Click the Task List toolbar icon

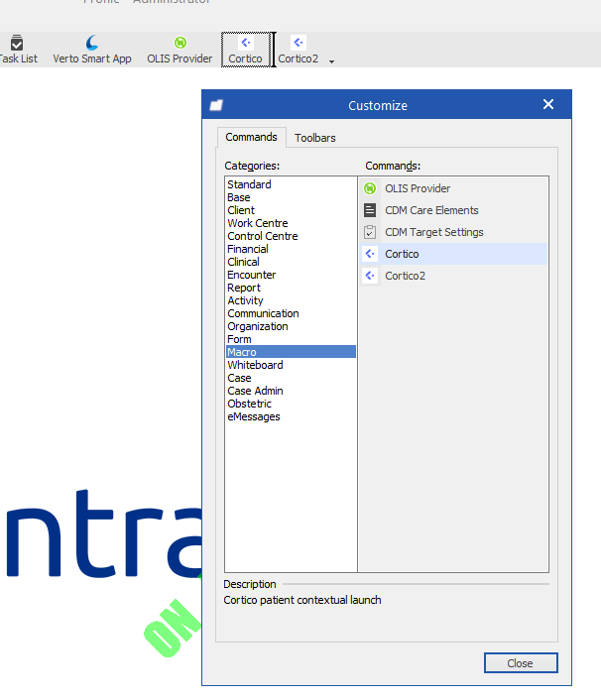pyautogui.click(x=17, y=44)
